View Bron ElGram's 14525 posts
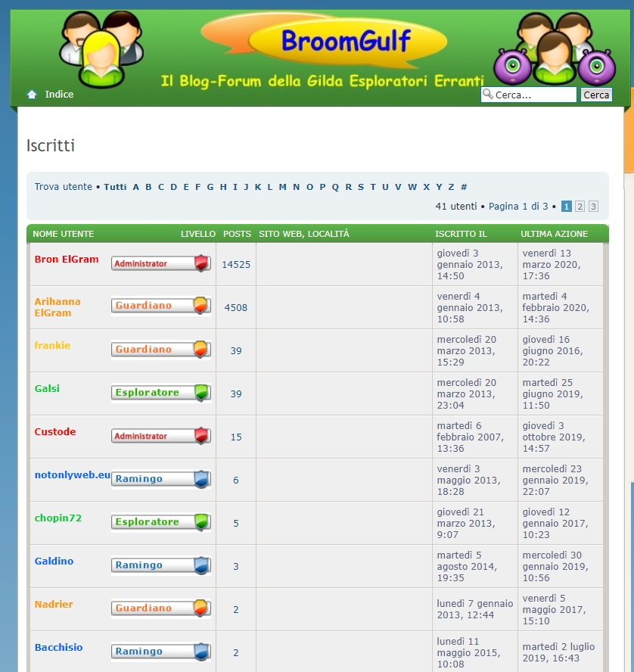This screenshot has width=634, height=672. coord(236,265)
